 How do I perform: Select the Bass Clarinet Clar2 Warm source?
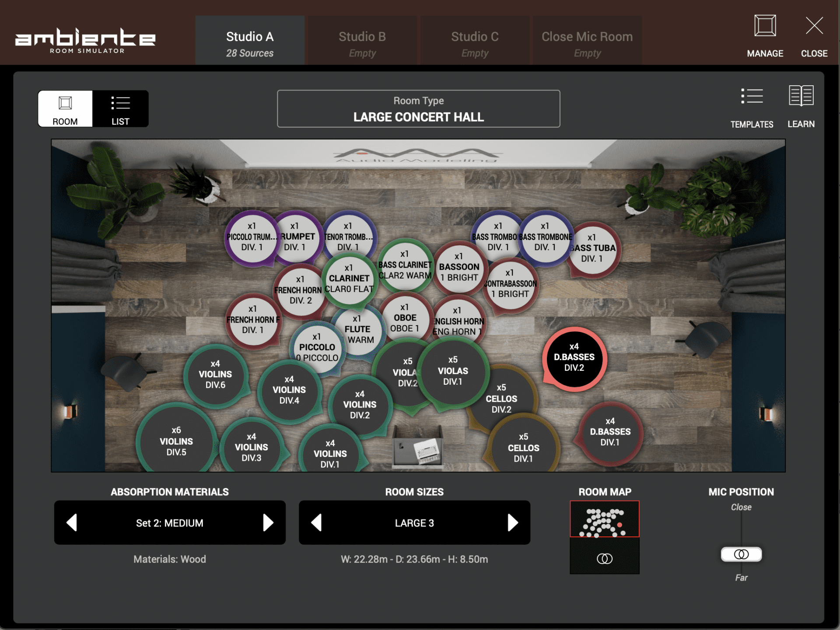pyautogui.click(x=405, y=266)
